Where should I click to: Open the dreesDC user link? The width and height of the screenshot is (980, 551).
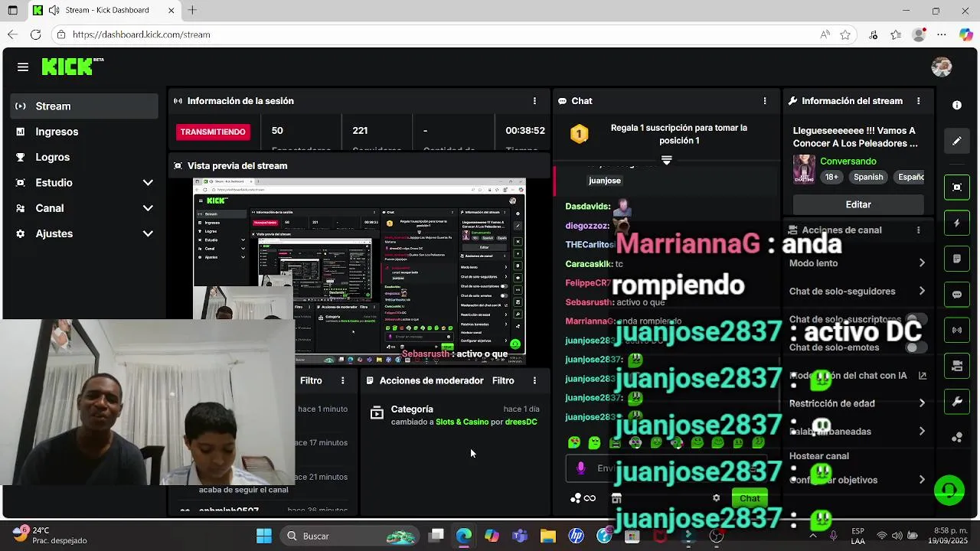[521, 422]
